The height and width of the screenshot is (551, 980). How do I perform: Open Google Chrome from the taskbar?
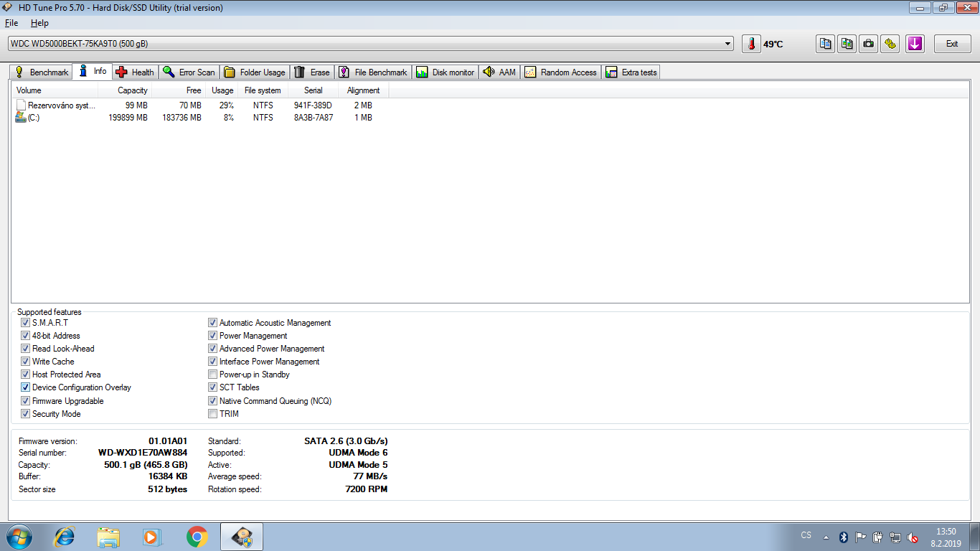tap(197, 537)
